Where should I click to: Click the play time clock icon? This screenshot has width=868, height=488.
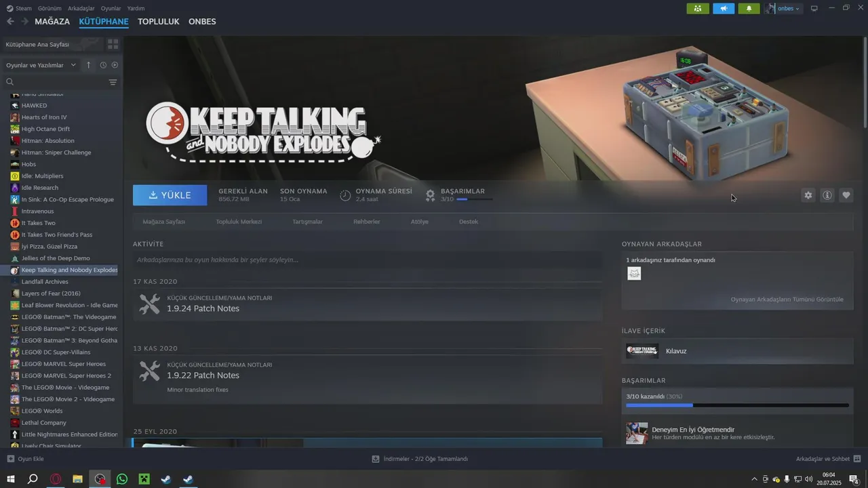(345, 195)
